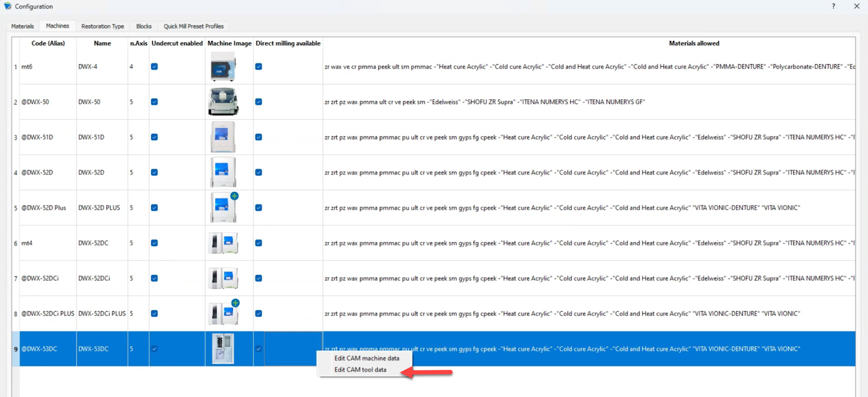Click the DWX-52DCi machine image

coord(223,278)
